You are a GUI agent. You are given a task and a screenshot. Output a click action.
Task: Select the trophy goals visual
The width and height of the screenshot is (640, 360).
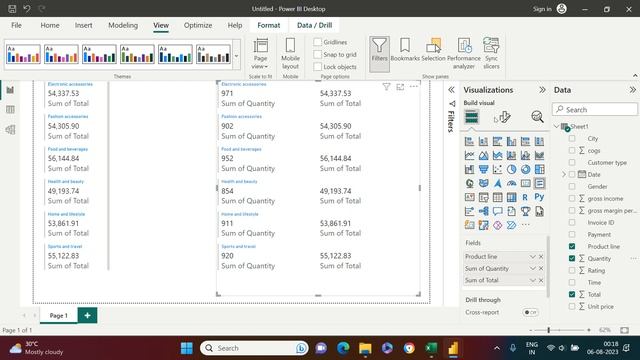pyautogui.click(x=525, y=211)
